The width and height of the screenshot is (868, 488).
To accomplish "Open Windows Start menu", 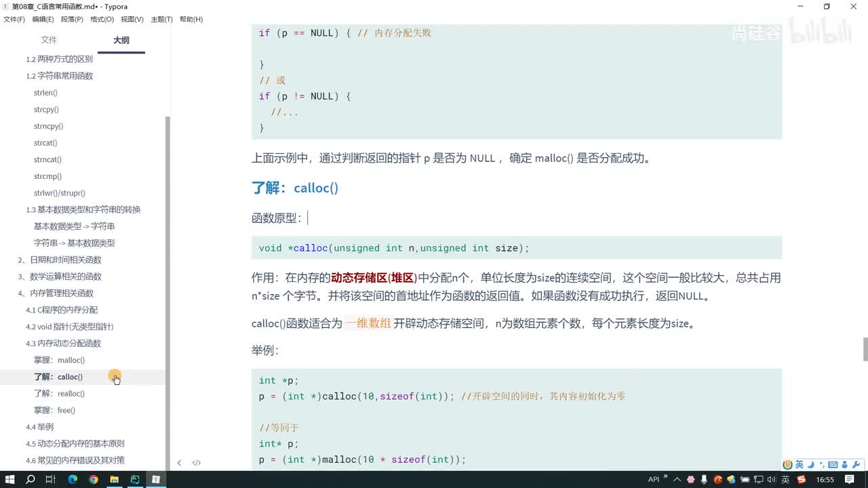I will pos(9,479).
